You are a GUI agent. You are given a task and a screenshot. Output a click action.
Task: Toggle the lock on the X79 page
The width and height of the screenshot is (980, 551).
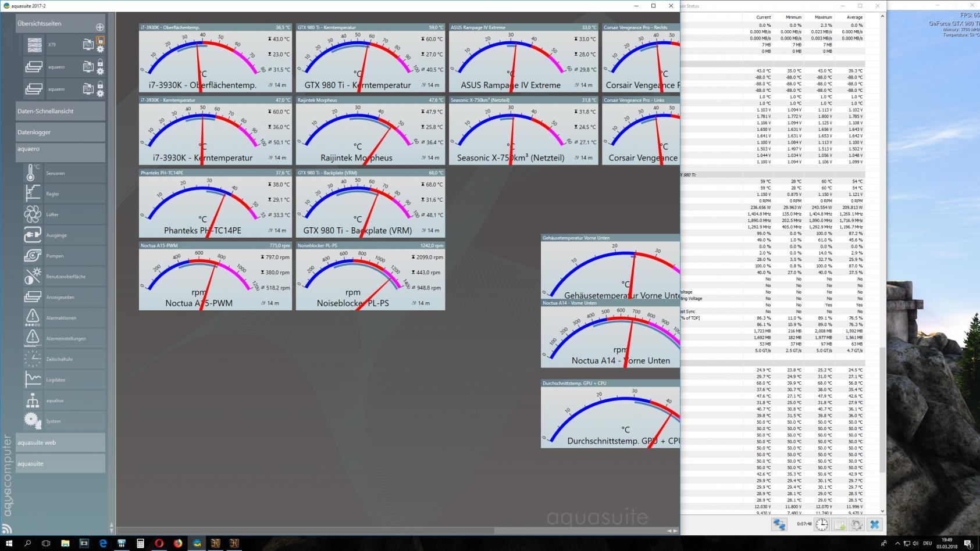point(100,41)
